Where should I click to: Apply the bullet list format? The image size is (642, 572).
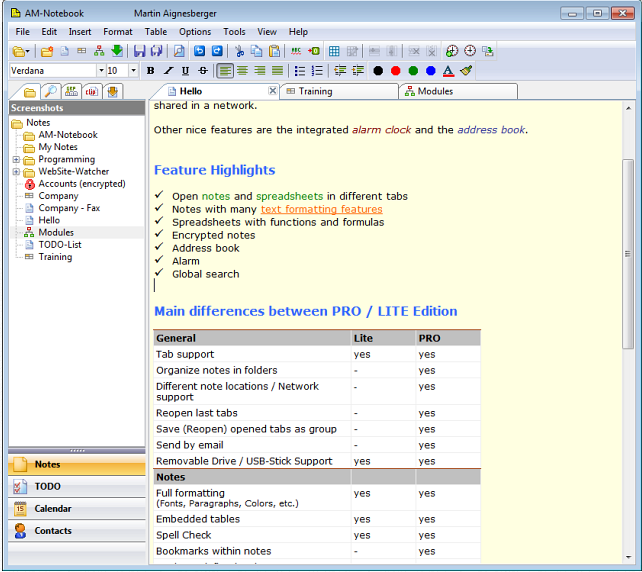300,71
